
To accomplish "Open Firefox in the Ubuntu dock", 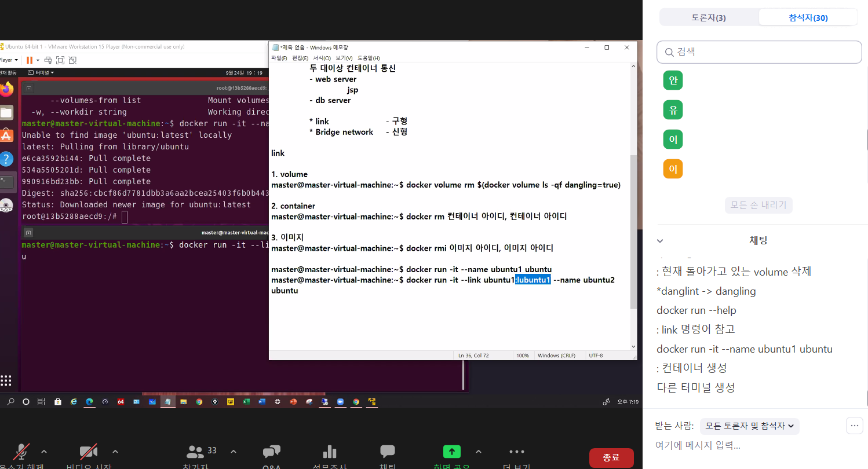I will tap(6, 89).
